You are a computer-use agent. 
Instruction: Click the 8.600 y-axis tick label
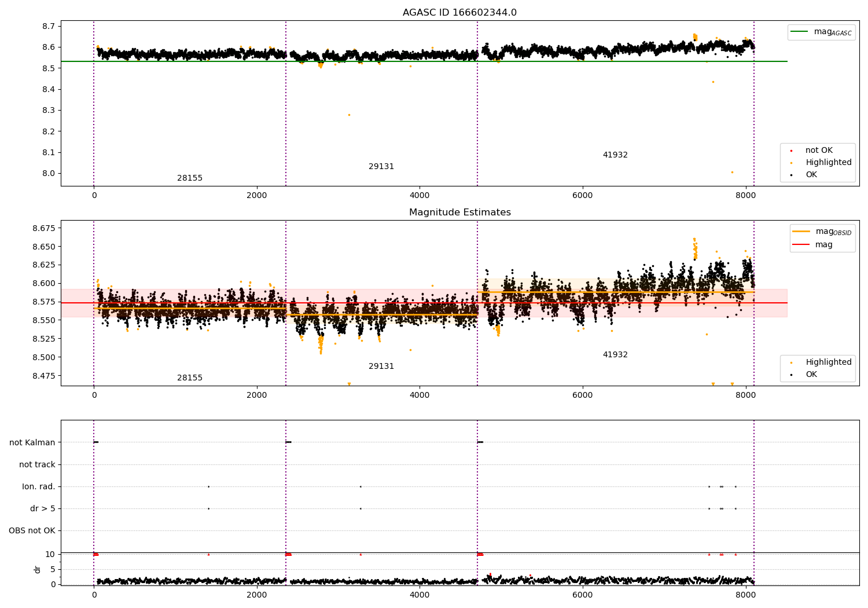click(x=44, y=283)
